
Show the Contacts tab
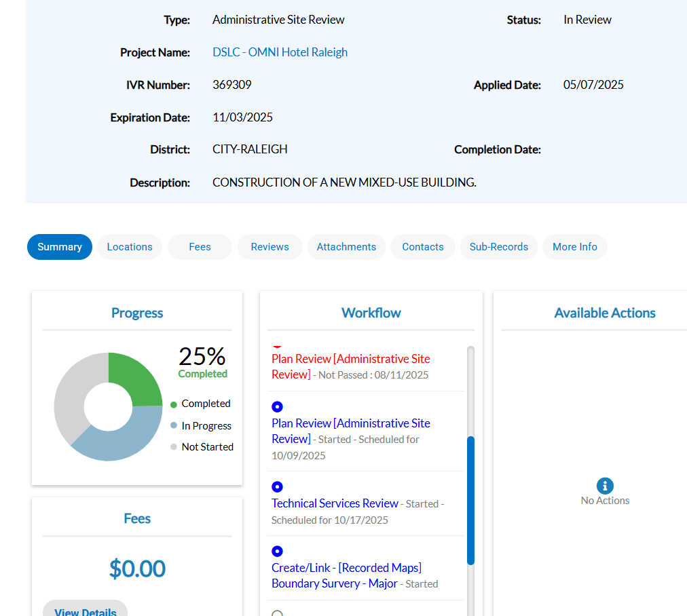tap(422, 247)
